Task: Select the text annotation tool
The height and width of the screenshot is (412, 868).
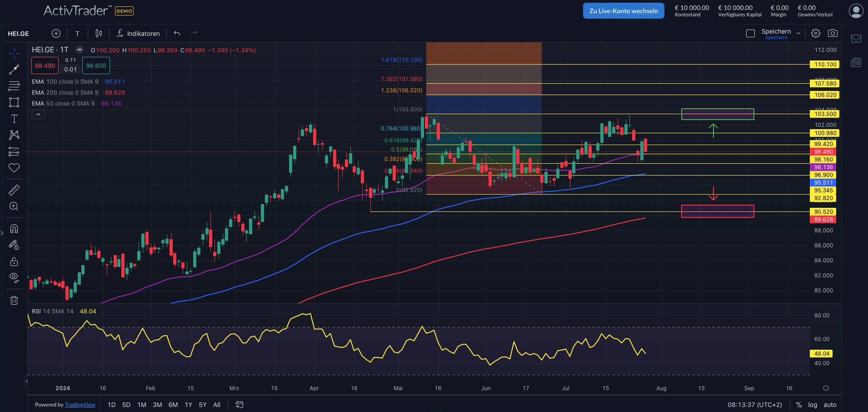Action: click(x=14, y=119)
